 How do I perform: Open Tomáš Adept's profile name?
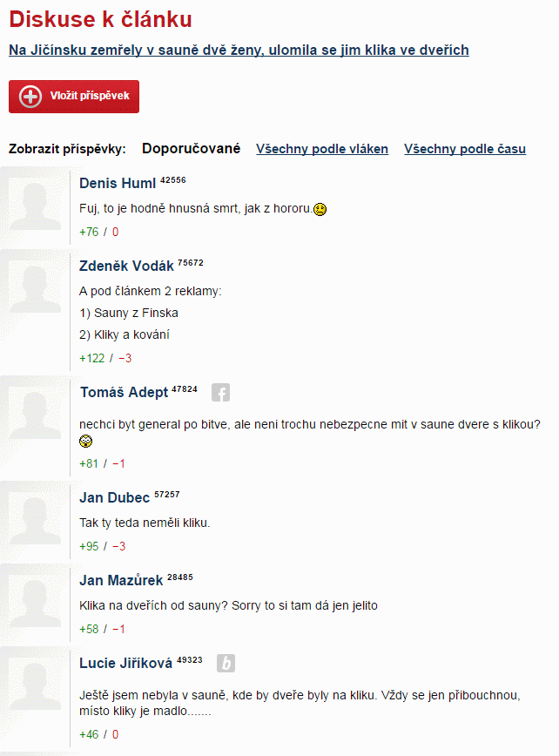click(x=125, y=393)
